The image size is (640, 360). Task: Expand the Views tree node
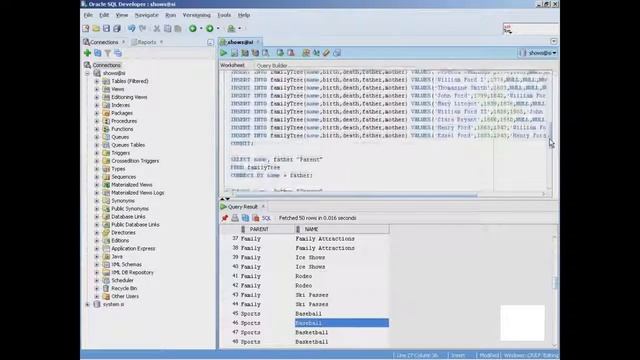pyautogui.click(x=97, y=89)
